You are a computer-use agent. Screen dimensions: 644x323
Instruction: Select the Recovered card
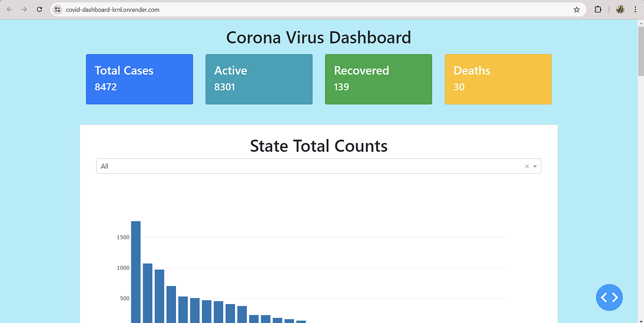click(x=378, y=79)
